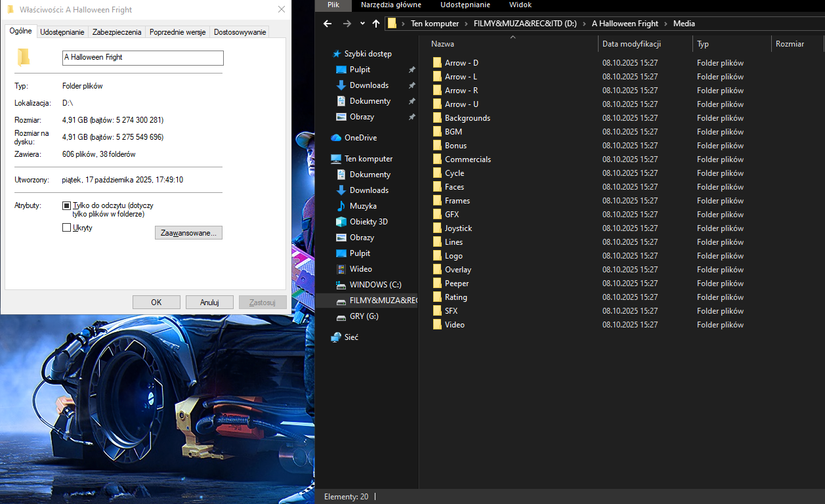Select the GRY (G:) drive
Image resolution: width=825 pixels, height=504 pixels.
364,316
